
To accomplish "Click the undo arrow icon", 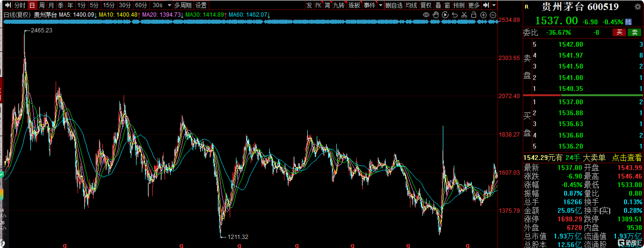I will [x=455, y=15].
